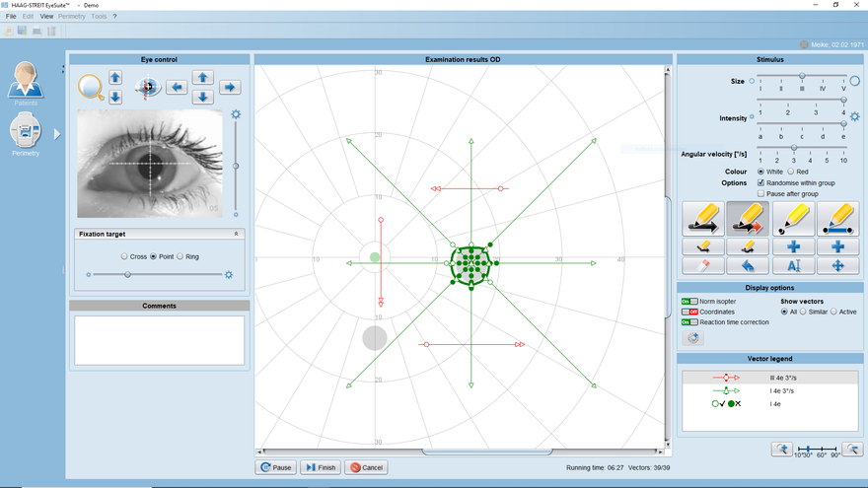
Task: Expand the Perimetry sidebar arrow
Action: coord(56,133)
